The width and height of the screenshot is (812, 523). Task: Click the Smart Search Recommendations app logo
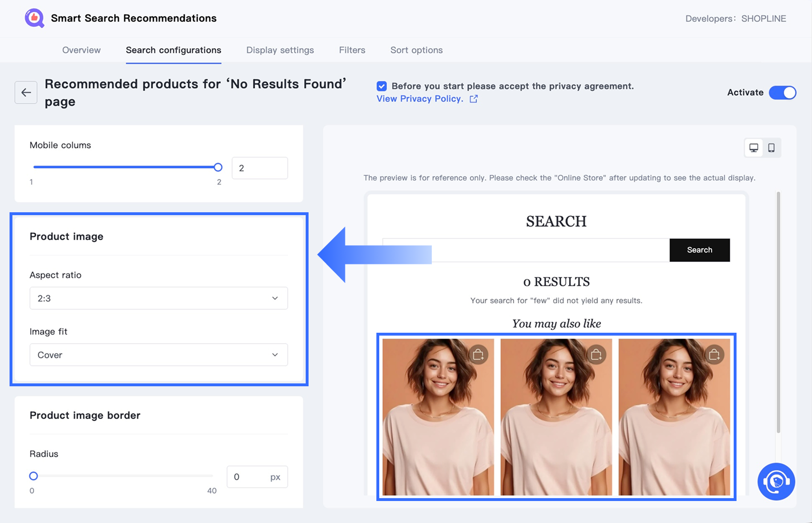34,18
